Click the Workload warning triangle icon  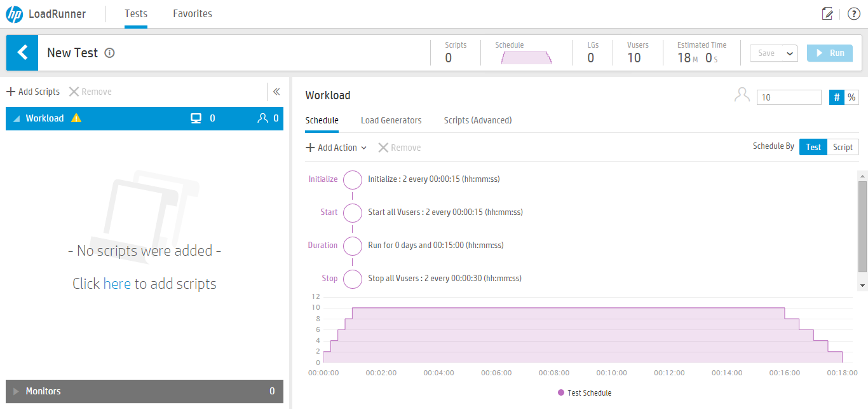tap(76, 118)
